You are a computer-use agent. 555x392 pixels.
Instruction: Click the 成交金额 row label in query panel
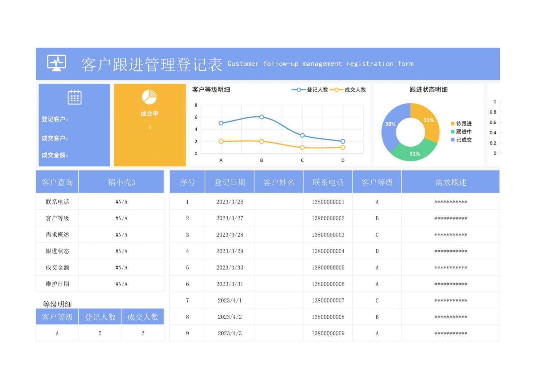tap(57, 267)
